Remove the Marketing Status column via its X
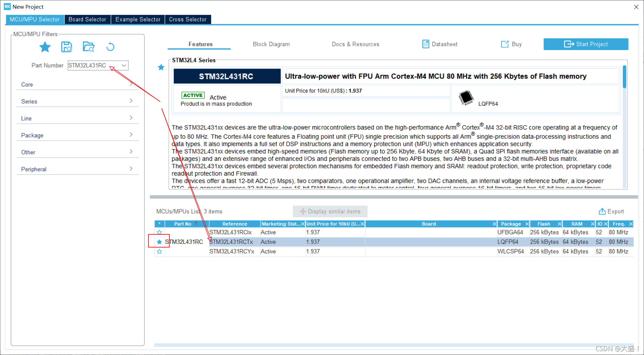The image size is (644, 355). pos(303,224)
